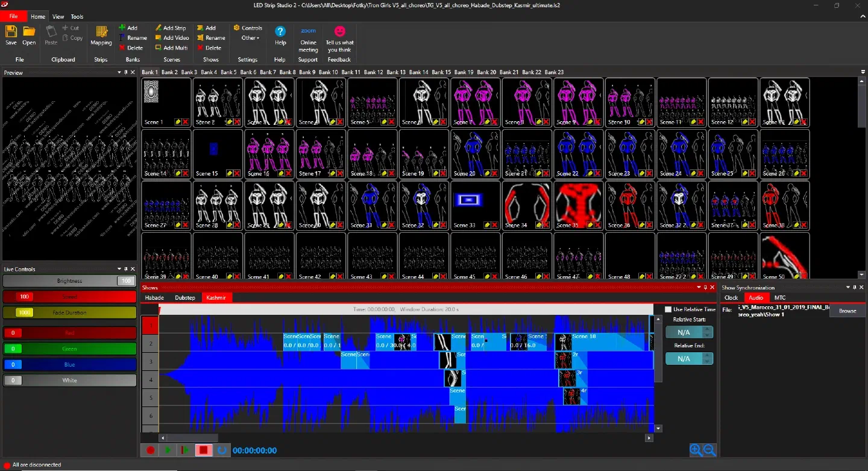Switch to the View ribbon tab
868x471 pixels.
(x=58, y=16)
